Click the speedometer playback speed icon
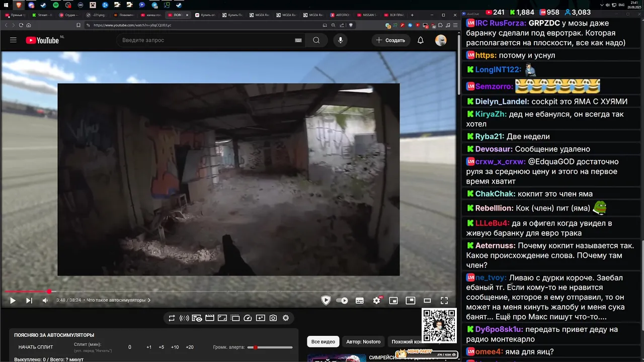Image resolution: width=644 pixels, height=362 pixels. click(248, 318)
